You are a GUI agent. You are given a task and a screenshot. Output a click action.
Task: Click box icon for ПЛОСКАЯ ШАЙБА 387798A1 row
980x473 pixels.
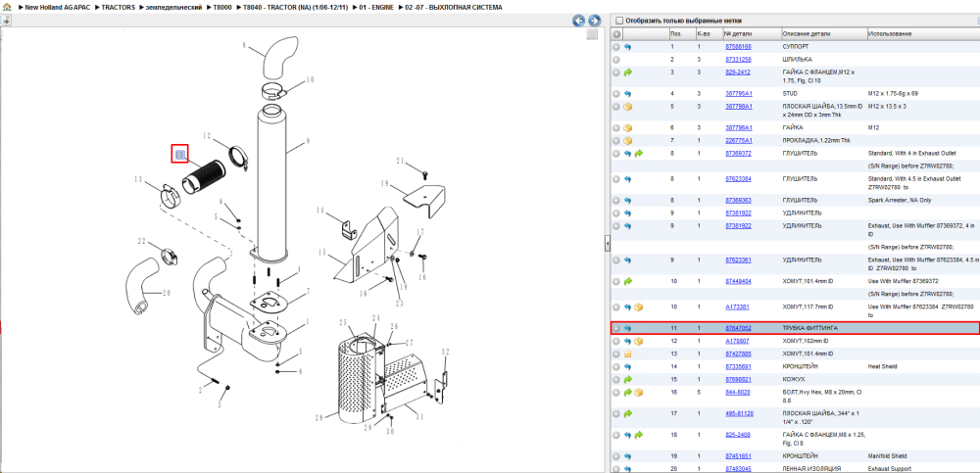pos(628,107)
